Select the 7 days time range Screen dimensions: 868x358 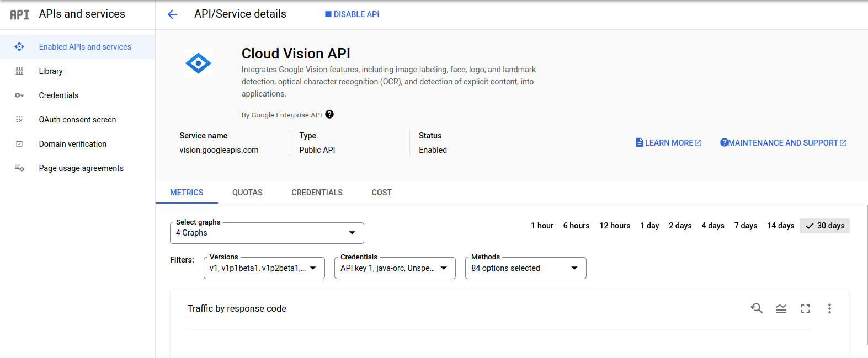(745, 226)
